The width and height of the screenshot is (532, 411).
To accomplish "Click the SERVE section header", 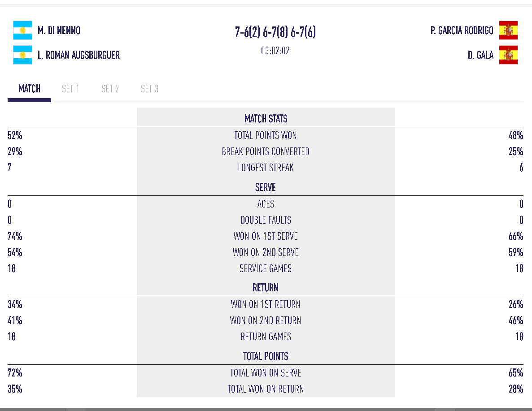I will pos(265,187).
